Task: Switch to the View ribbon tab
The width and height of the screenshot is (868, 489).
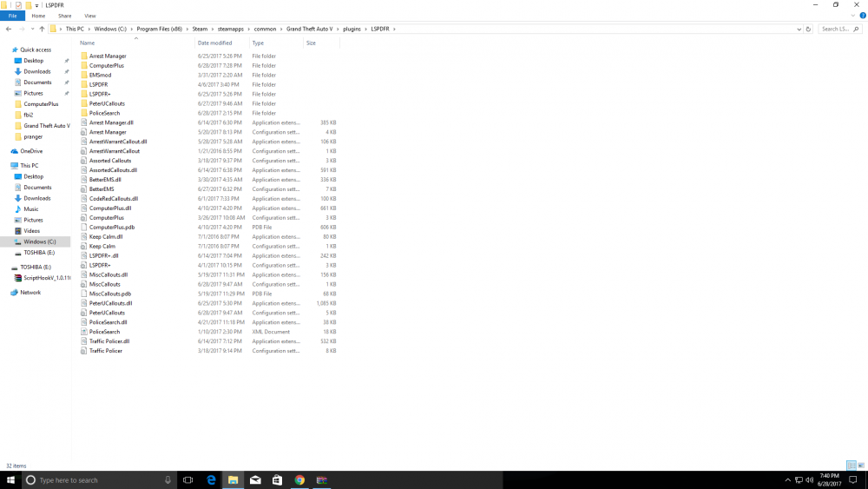Action: pos(90,16)
